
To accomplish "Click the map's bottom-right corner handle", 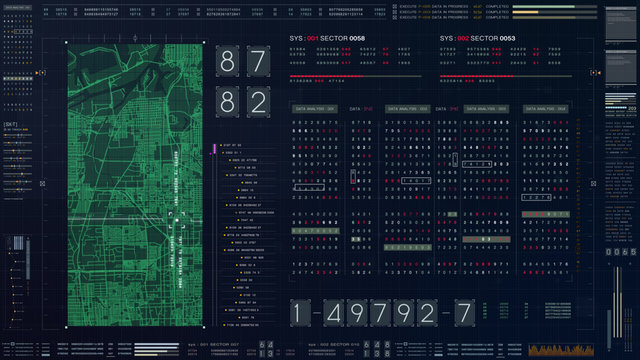I will coord(204,327).
